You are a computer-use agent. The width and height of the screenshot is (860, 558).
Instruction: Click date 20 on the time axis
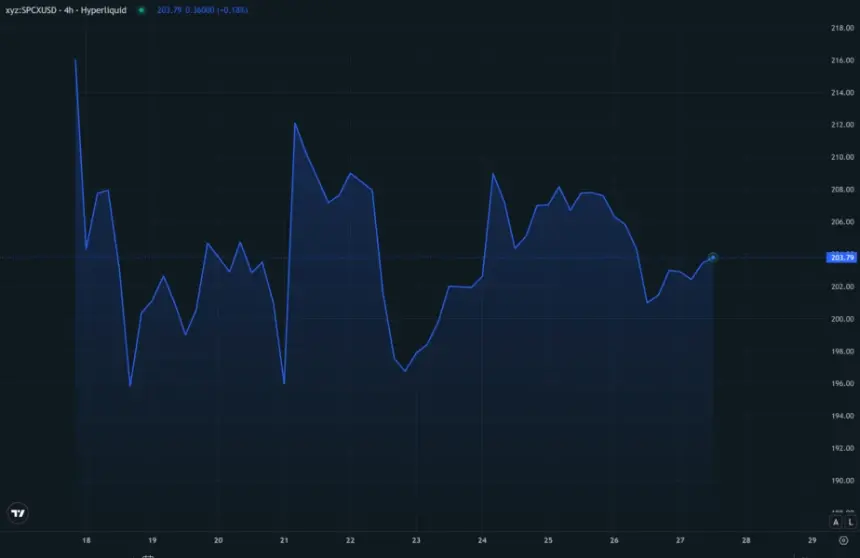tap(218, 540)
